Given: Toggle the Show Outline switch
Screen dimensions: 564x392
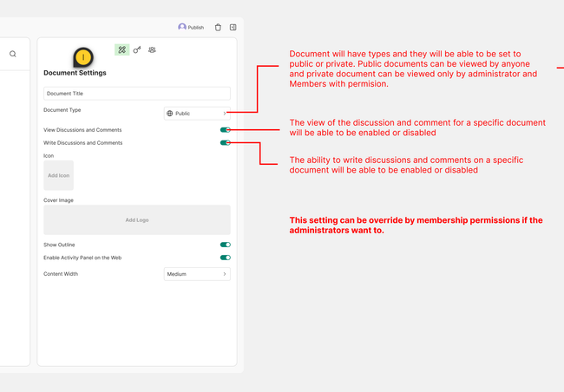Looking at the screenshot, I should pyautogui.click(x=225, y=245).
